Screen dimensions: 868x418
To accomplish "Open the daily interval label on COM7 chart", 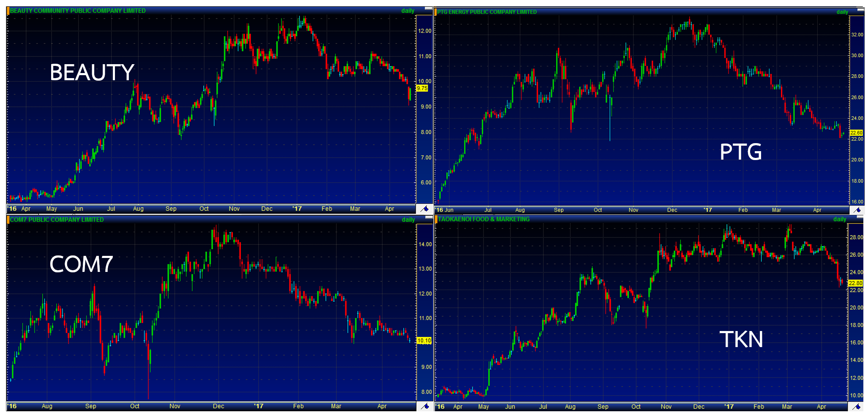I will coord(408,220).
